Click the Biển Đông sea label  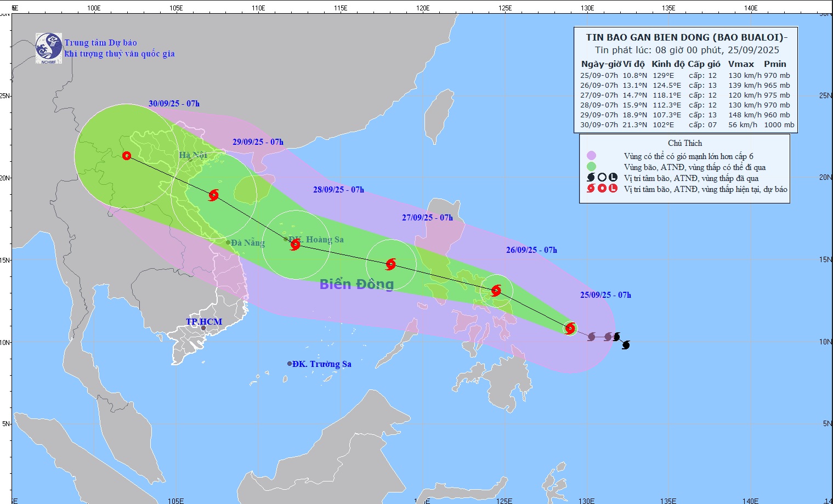[x=356, y=284]
